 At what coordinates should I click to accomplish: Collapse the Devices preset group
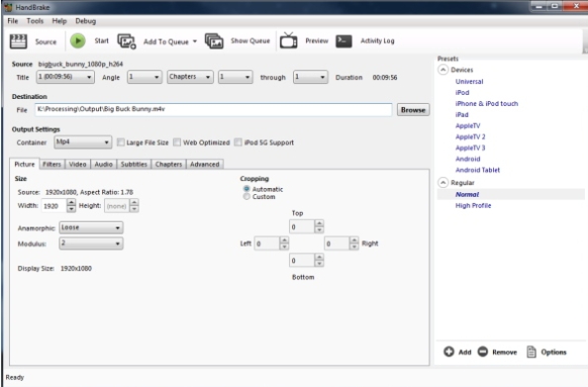(442, 69)
